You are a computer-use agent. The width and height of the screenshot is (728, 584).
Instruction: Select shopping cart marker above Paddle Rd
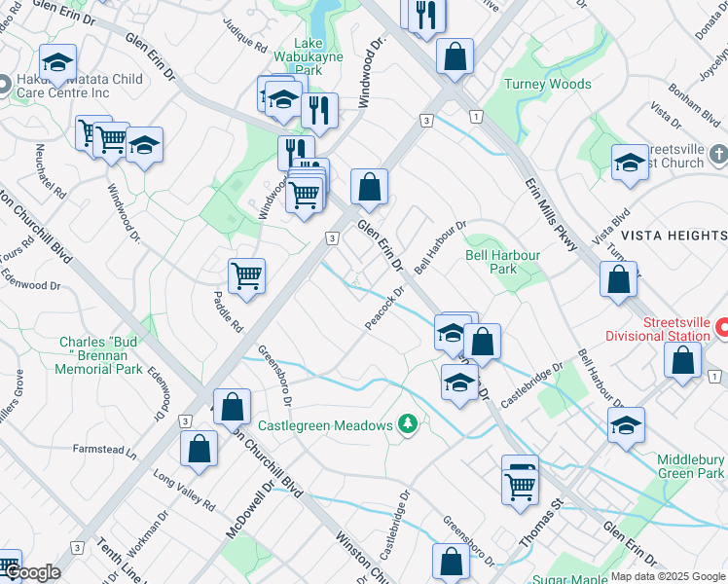(x=247, y=277)
